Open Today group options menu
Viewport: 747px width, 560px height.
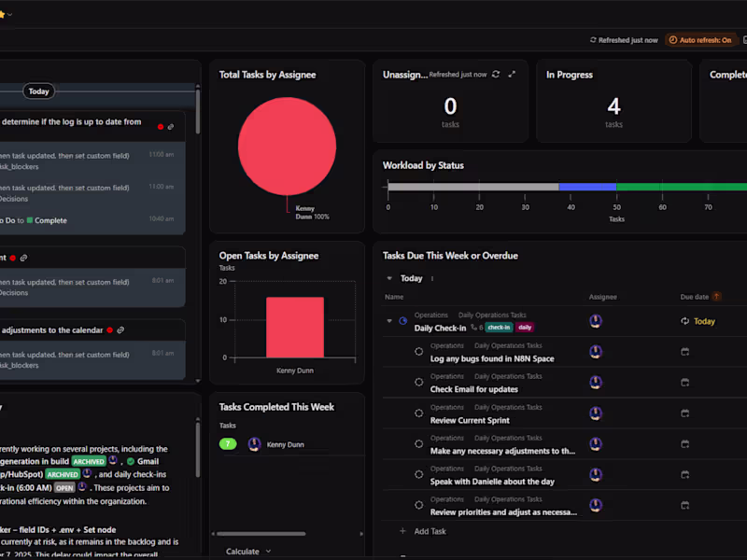432,278
